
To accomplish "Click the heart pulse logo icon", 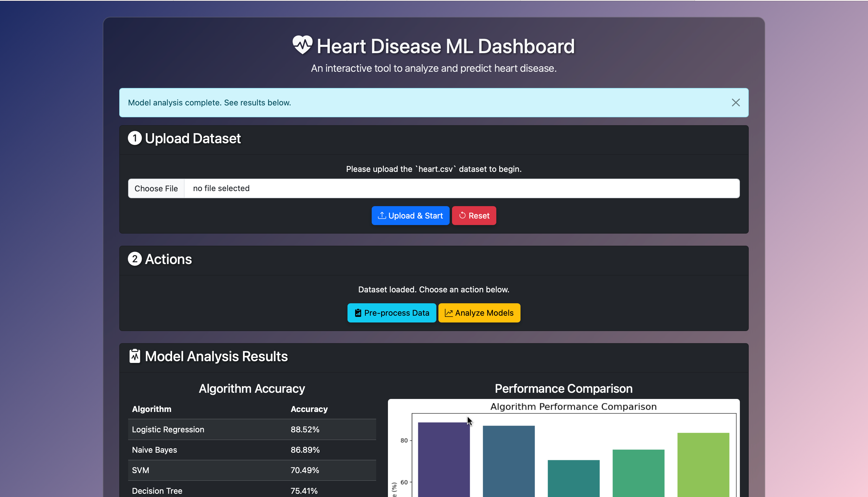I will [x=302, y=45].
